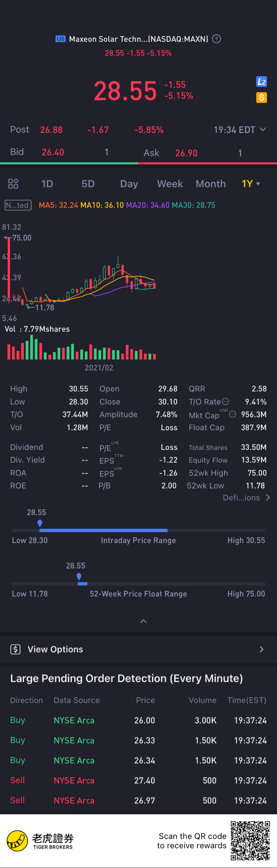The width and height of the screenshot is (277, 868).
Task: Tap the 52-Week Price Range marker
Action: pyautogui.click(x=79, y=577)
